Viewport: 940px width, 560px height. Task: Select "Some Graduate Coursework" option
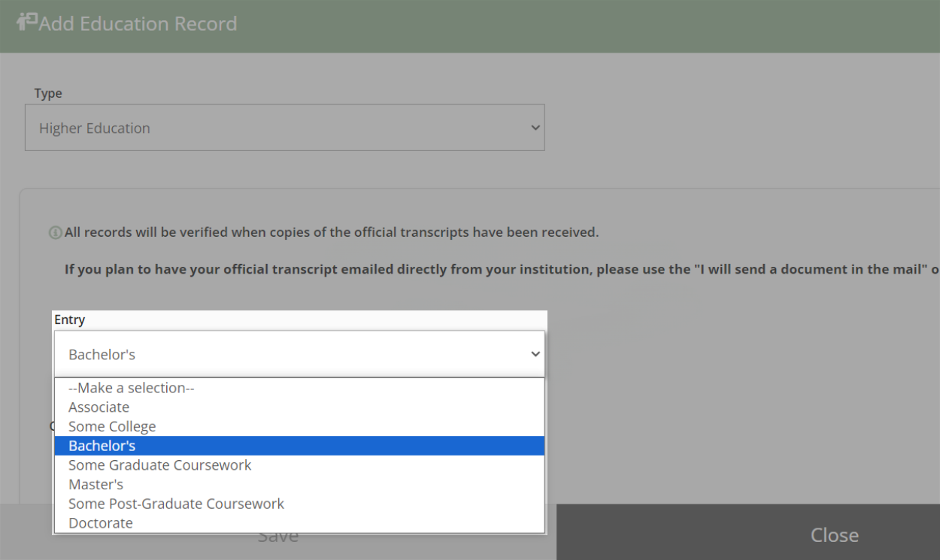click(x=159, y=465)
